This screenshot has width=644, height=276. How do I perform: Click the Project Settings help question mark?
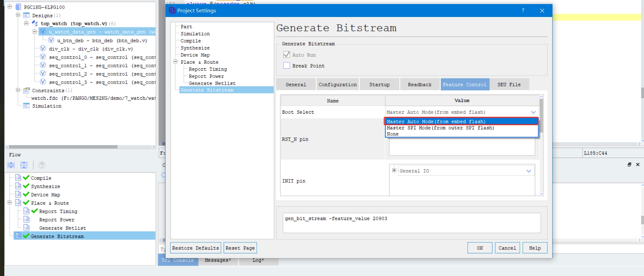(523, 11)
